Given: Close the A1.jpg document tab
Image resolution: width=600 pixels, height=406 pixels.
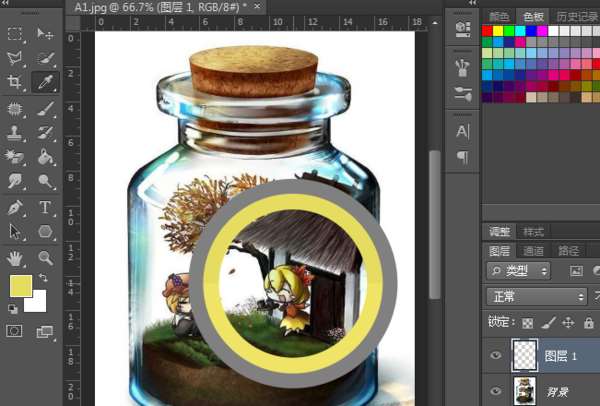Looking at the screenshot, I should tap(257, 7).
